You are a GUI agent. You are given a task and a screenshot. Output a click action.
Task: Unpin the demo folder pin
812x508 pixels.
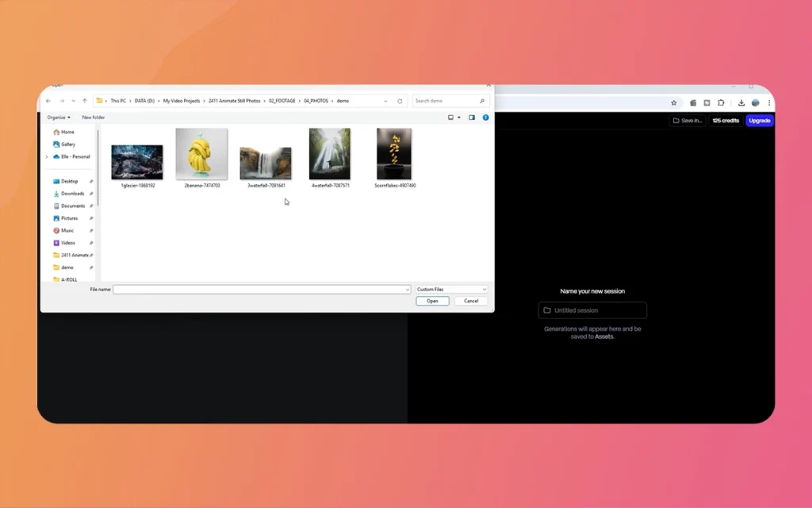point(90,267)
